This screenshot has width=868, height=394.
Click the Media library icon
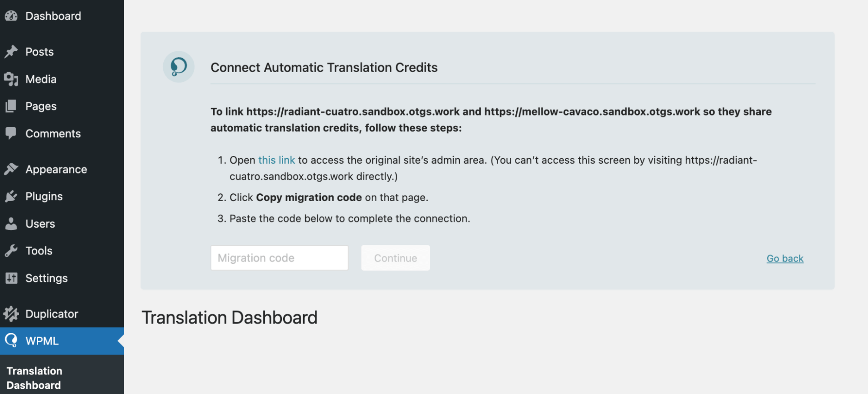coord(11,79)
